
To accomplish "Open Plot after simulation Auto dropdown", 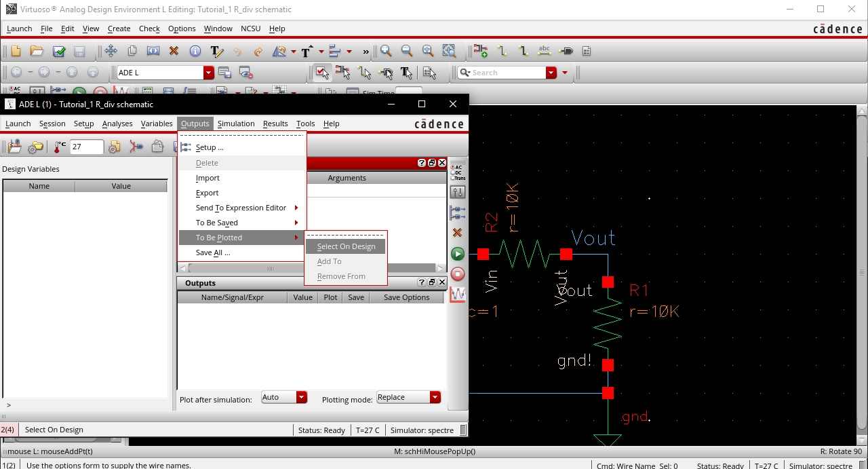I will coord(301,398).
